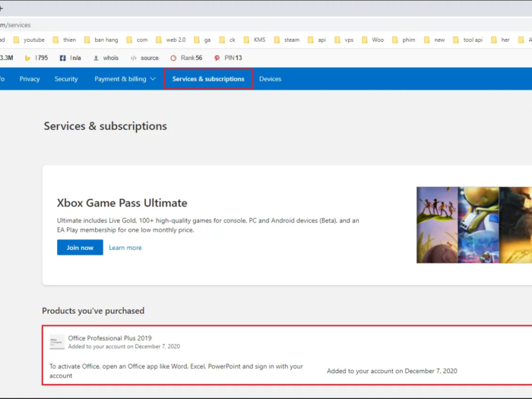Open the tool api bookmark folder
The image size is (532, 399).
(x=467, y=40)
